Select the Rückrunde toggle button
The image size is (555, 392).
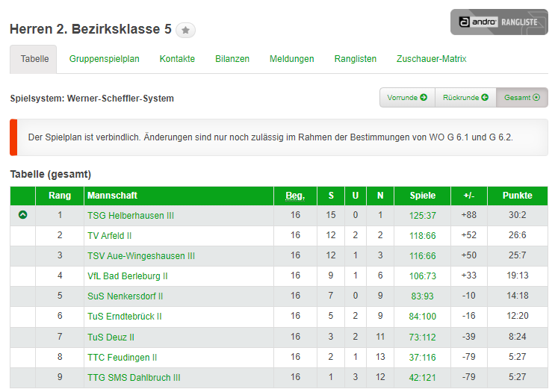(x=465, y=98)
